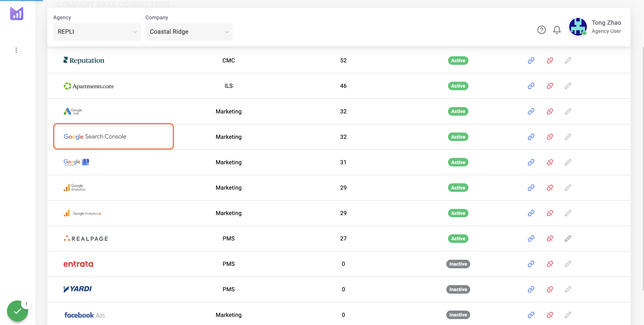This screenshot has width=644, height=325.
Task: Click Inactive status badge for entrata
Action: pyautogui.click(x=458, y=264)
